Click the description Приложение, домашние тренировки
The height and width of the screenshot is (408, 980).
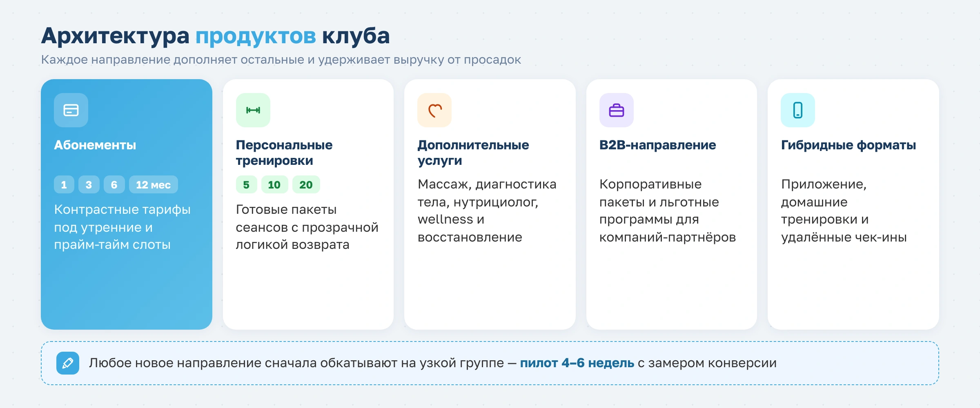pyautogui.click(x=844, y=211)
